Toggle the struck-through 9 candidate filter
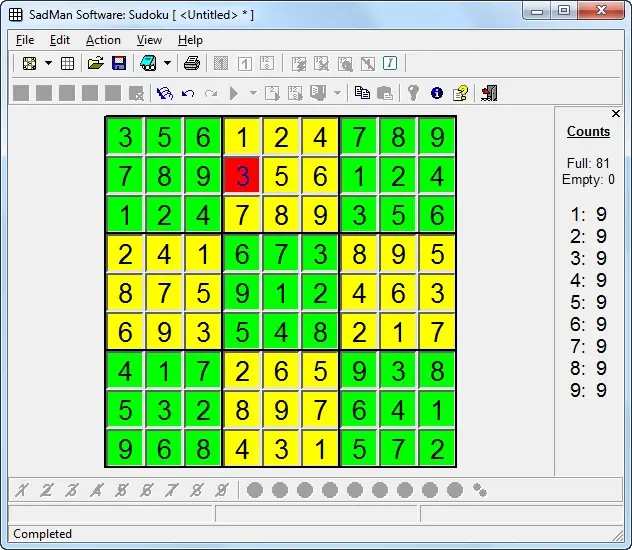Viewport: 632px width, 550px height. pos(222,490)
